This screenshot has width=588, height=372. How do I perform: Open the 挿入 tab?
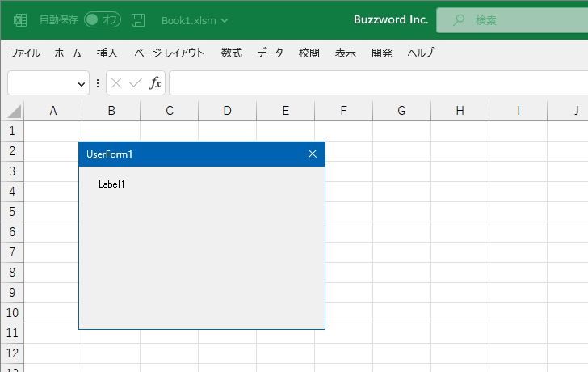click(x=107, y=53)
